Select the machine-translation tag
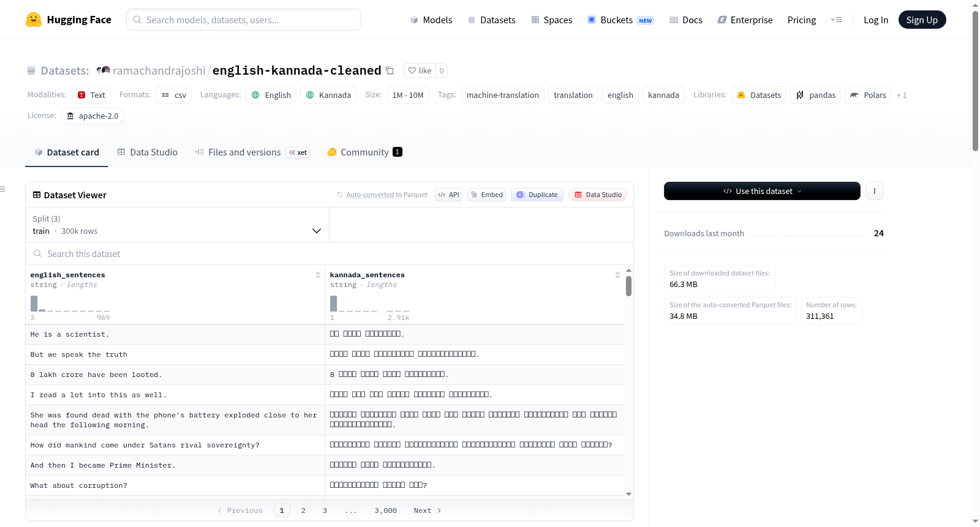Screen dimensions: 980x527 click(x=503, y=95)
